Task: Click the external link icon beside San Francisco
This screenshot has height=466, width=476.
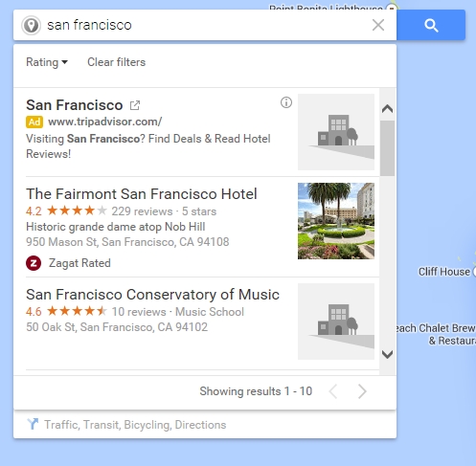Action: click(135, 105)
